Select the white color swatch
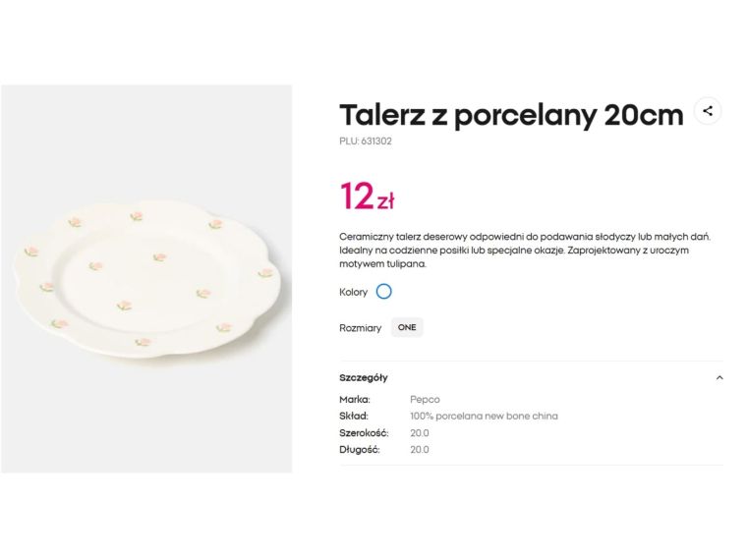This screenshot has height=560, width=747. pos(384,292)
